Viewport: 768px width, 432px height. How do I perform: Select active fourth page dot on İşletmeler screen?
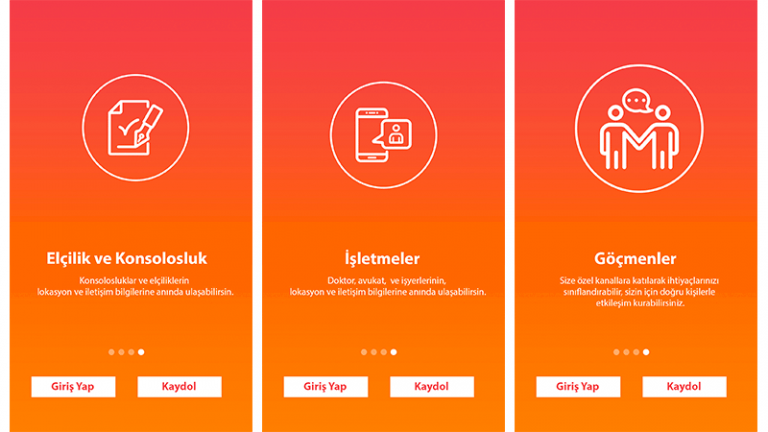[x=394, y=352]
